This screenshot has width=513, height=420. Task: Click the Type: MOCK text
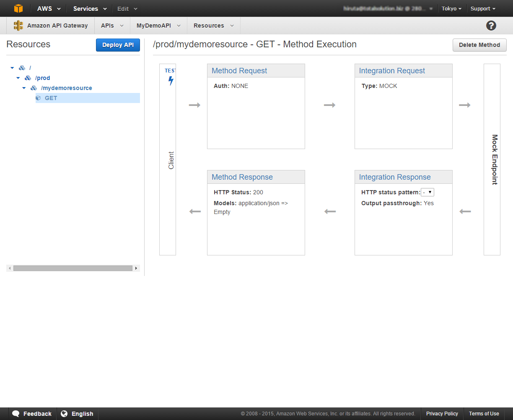coord(379,86)
